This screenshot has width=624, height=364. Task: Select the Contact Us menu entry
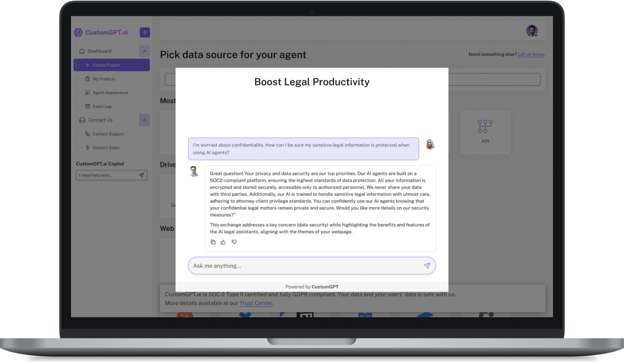[x=100, y=120]
